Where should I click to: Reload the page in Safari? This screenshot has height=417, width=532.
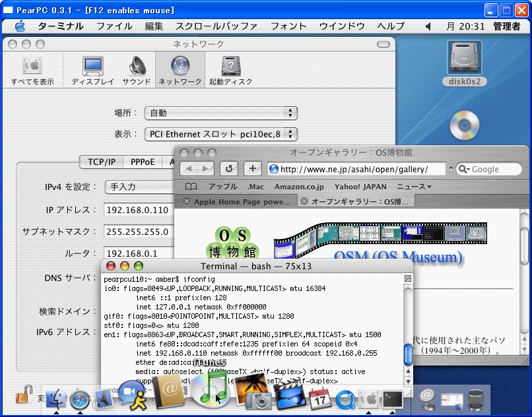[x=229, y=169]
